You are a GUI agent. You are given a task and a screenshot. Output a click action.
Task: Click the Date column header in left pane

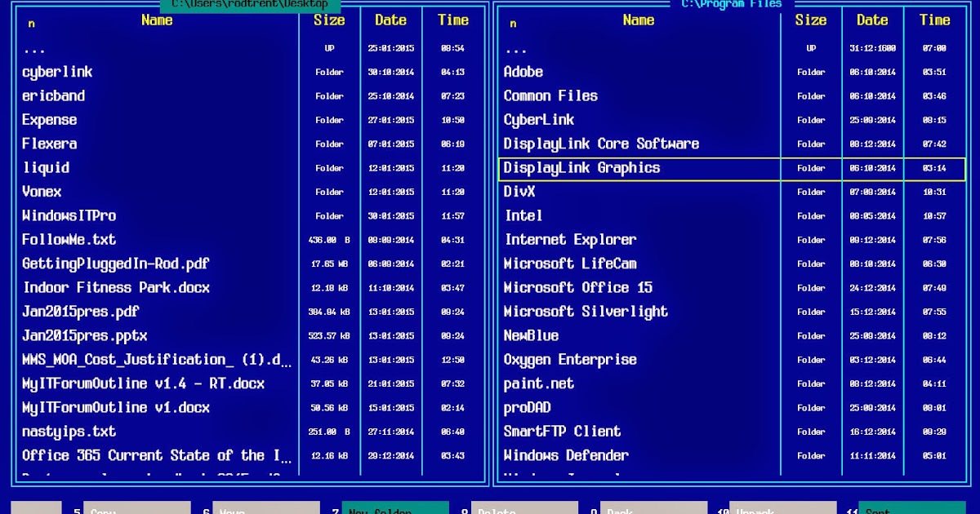[x=390, y=20]
